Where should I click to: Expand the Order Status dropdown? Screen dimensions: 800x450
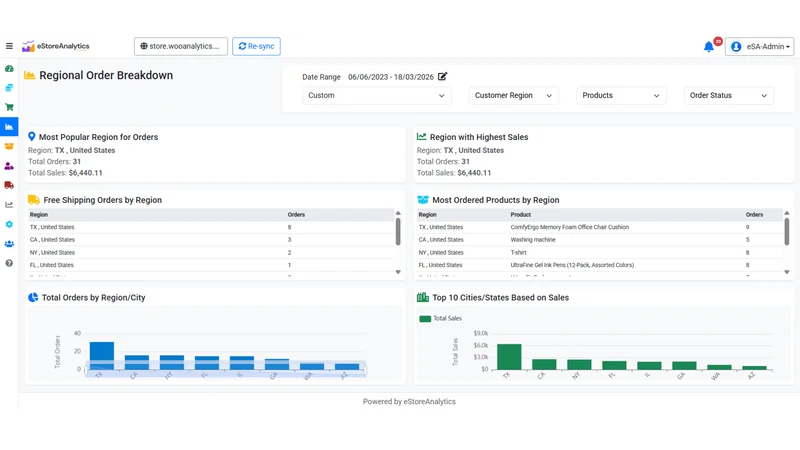[729, 95]
